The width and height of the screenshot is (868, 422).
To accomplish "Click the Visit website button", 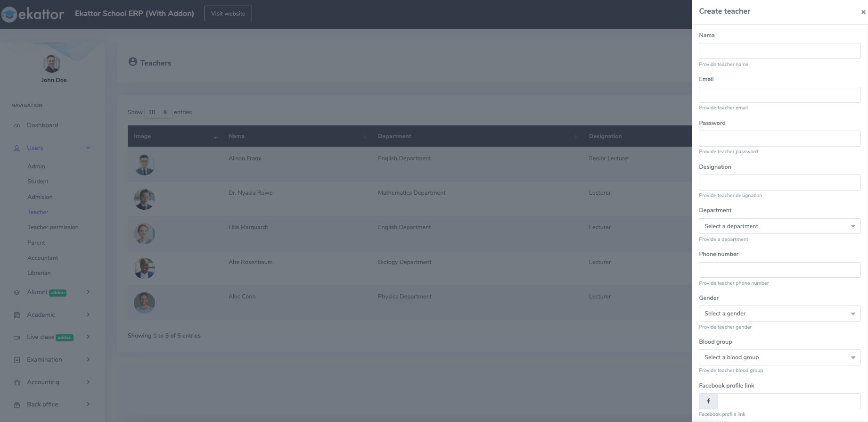I will 228,14.
